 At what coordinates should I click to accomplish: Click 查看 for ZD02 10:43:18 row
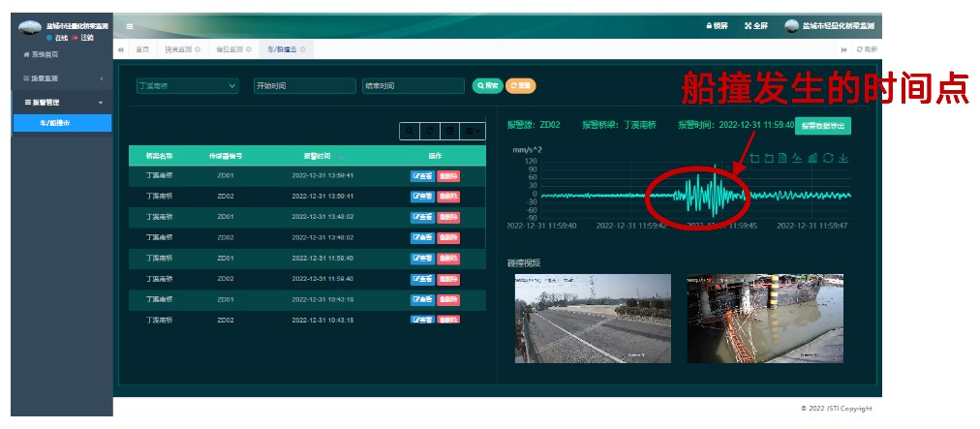(422, 320)
